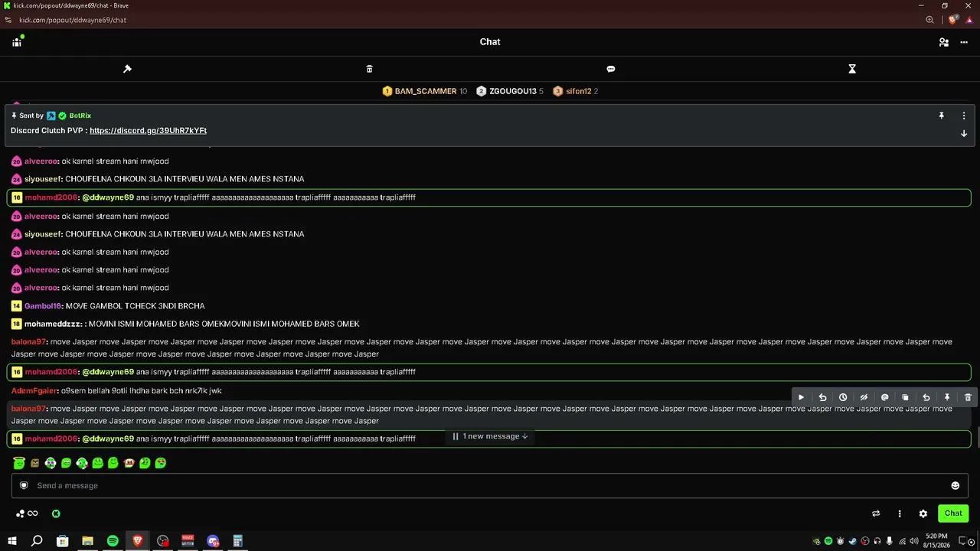980x551 pixels.
Task: Click the green Chat send button
Action: (953, 514)
